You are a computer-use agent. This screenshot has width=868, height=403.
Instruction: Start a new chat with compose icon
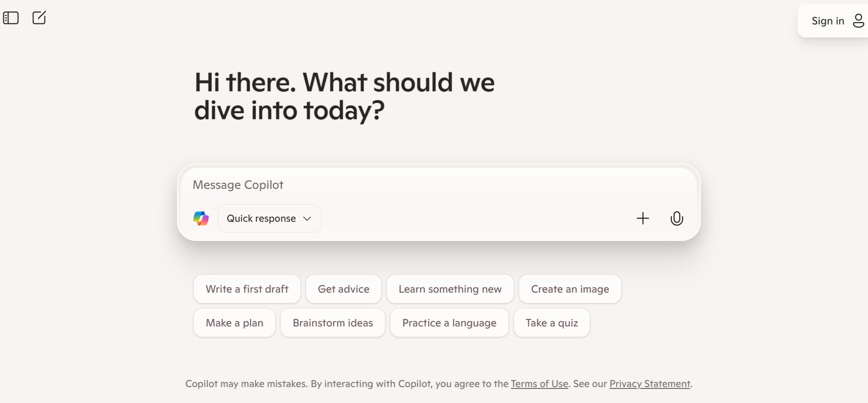pyautogui.click(x=39, y=18)
